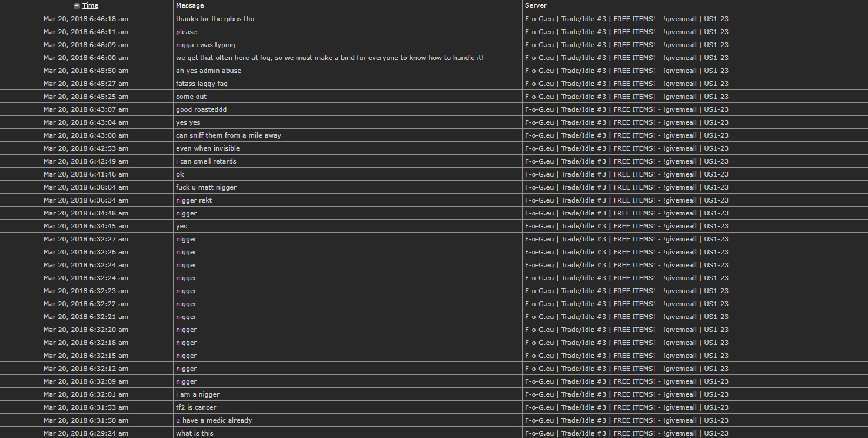Image resolution: width=868 pixels, height=438 pixels.
Task: Select the "thanks for the gibus tho" message
Action: [x=215, y=19]
